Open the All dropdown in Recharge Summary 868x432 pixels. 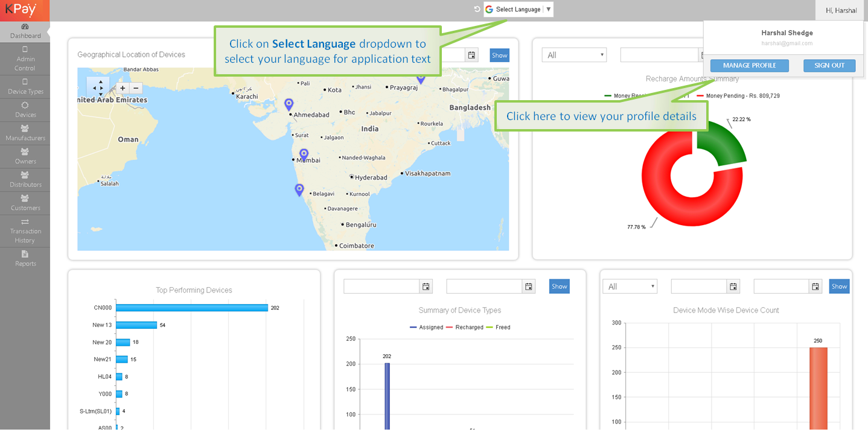[573, 55]
